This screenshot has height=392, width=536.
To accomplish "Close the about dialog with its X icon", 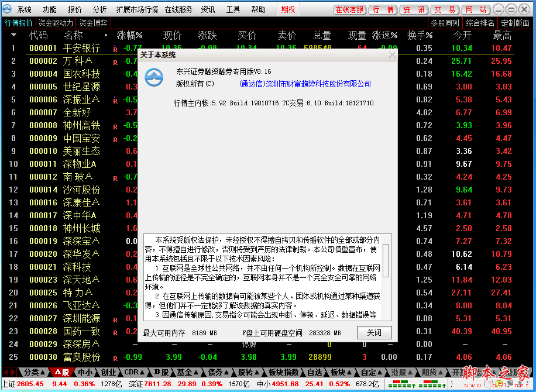I will 392,55.
